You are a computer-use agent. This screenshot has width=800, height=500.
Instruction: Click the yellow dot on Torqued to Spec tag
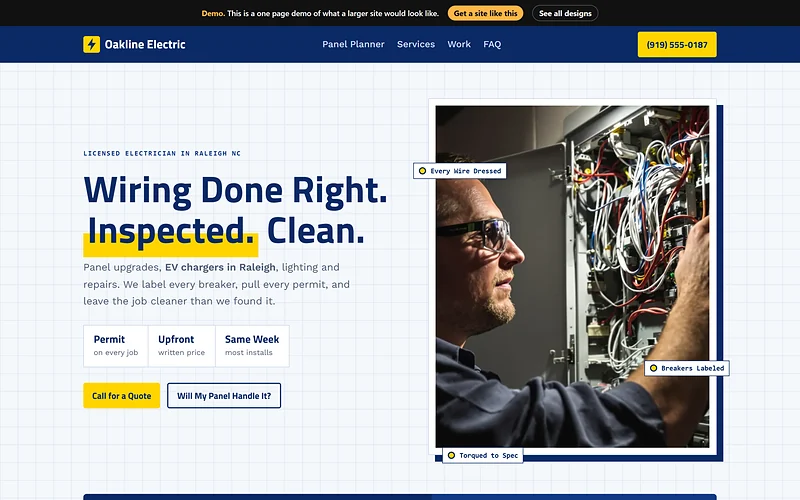(x=452, y=455)
